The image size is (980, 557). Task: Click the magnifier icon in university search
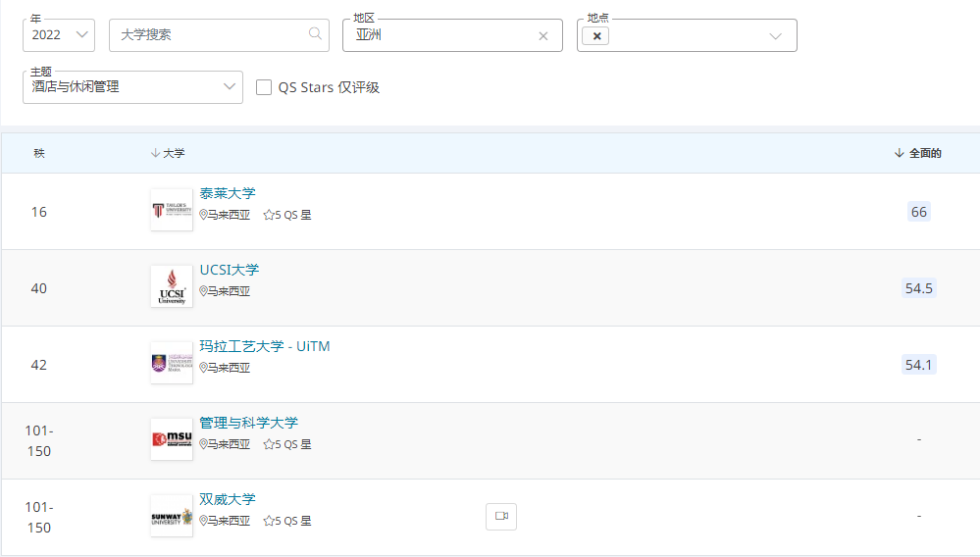315,34
